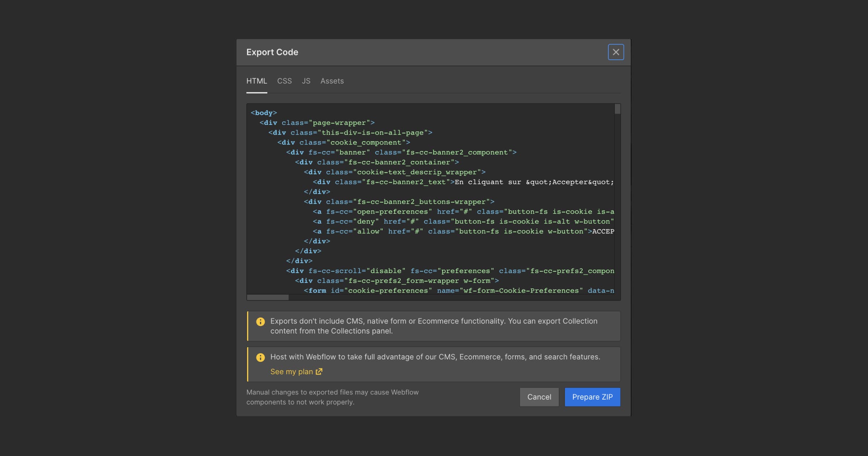Open the See my plan link
The width and height of the screenshot is (868, 456).
tap(292, 372)
